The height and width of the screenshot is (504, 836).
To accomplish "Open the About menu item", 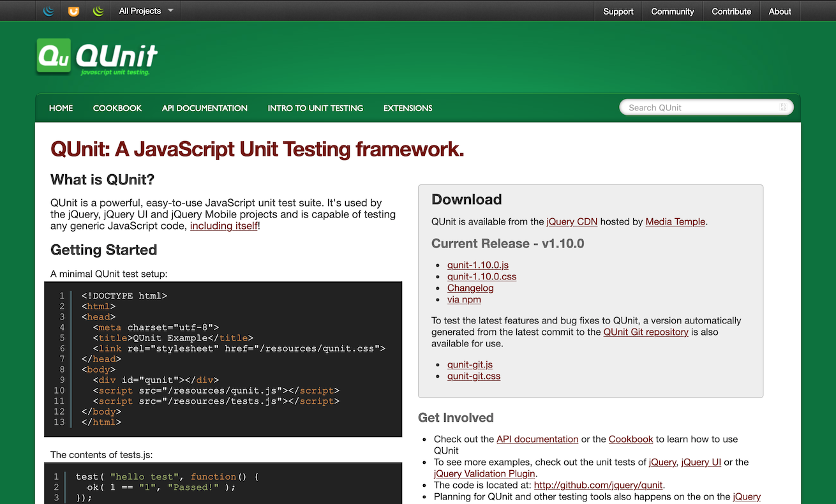I will point(780,11).
